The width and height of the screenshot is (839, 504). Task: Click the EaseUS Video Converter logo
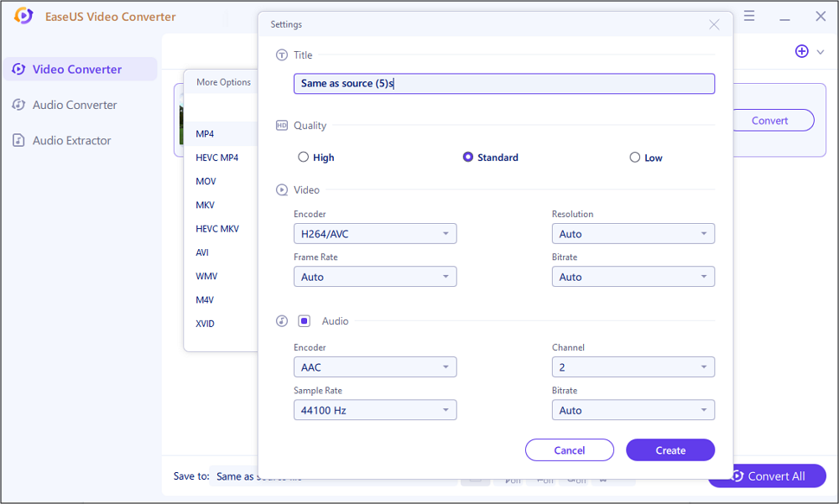click(23, 16)
